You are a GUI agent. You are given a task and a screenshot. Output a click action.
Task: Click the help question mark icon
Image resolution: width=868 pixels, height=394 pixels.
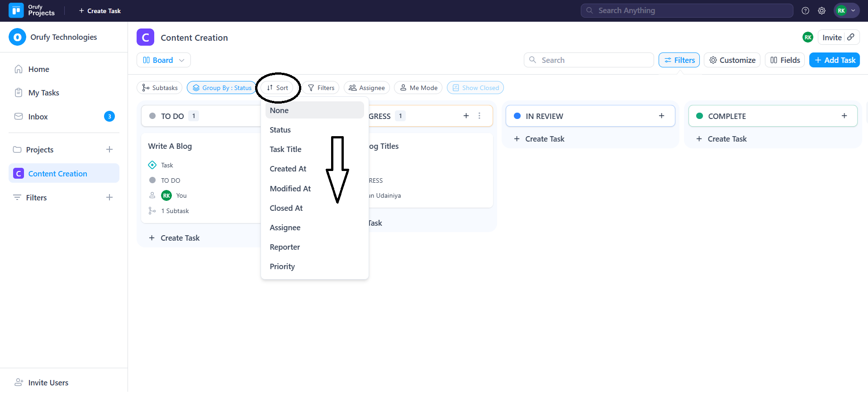point(805,11)
